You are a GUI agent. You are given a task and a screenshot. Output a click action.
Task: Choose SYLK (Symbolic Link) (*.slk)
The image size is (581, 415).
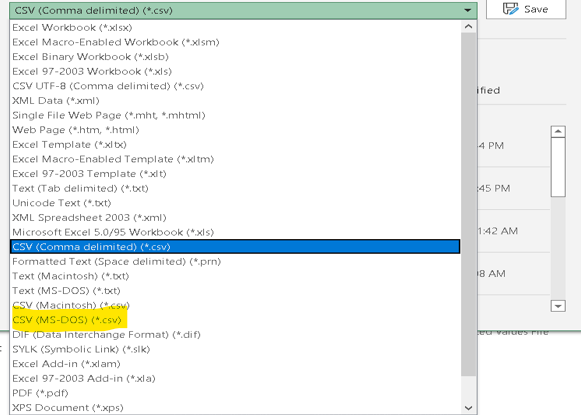235,349
